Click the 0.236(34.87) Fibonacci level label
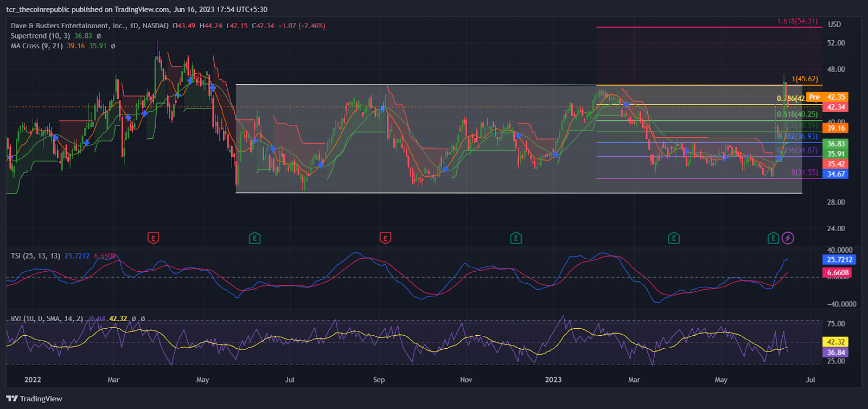The image size is (868, 409). tap(797, 150)
